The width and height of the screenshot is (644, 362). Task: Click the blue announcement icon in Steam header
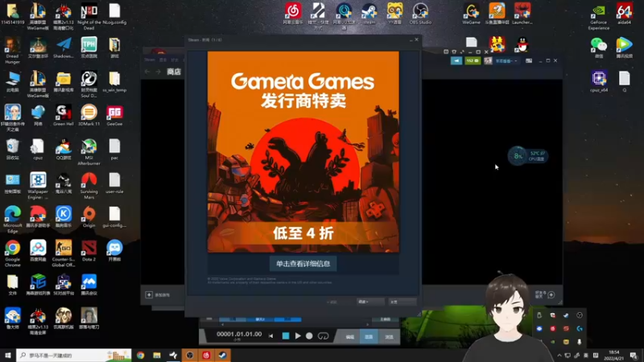point(456,61)
